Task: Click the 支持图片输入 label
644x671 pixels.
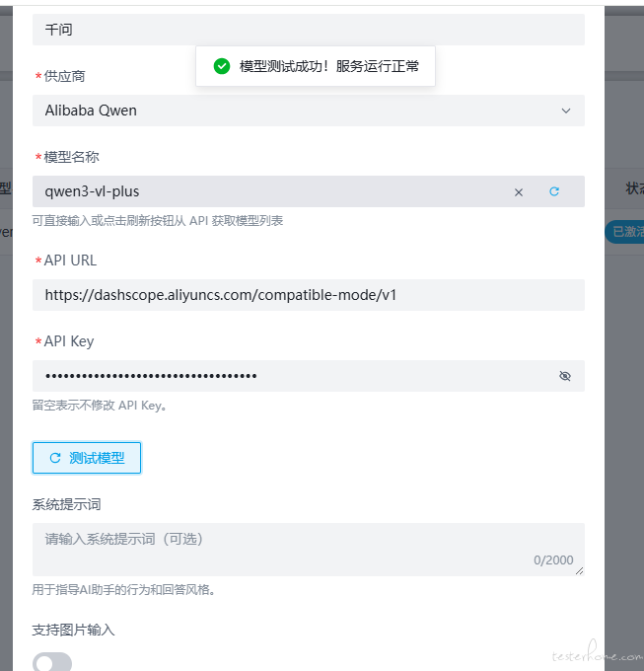Action: point(73,630)
